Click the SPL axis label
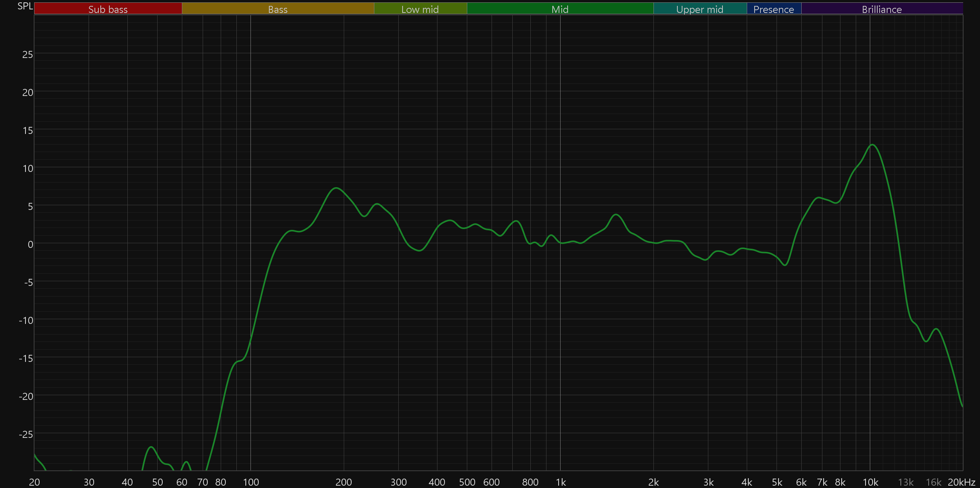 pos(25,6)
